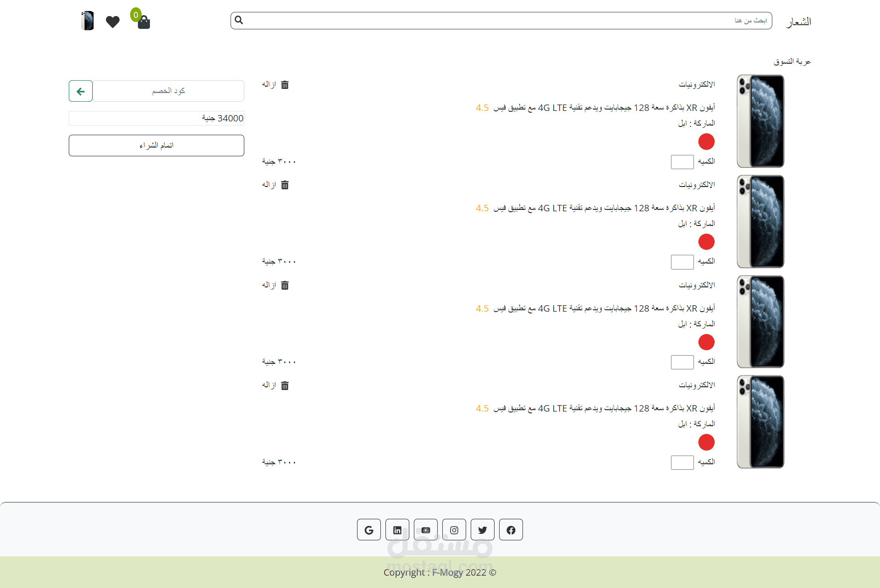This screenshot has height=588, width=880.
Task: Click the phone avatar icon in header
Action: click(87, 21)
